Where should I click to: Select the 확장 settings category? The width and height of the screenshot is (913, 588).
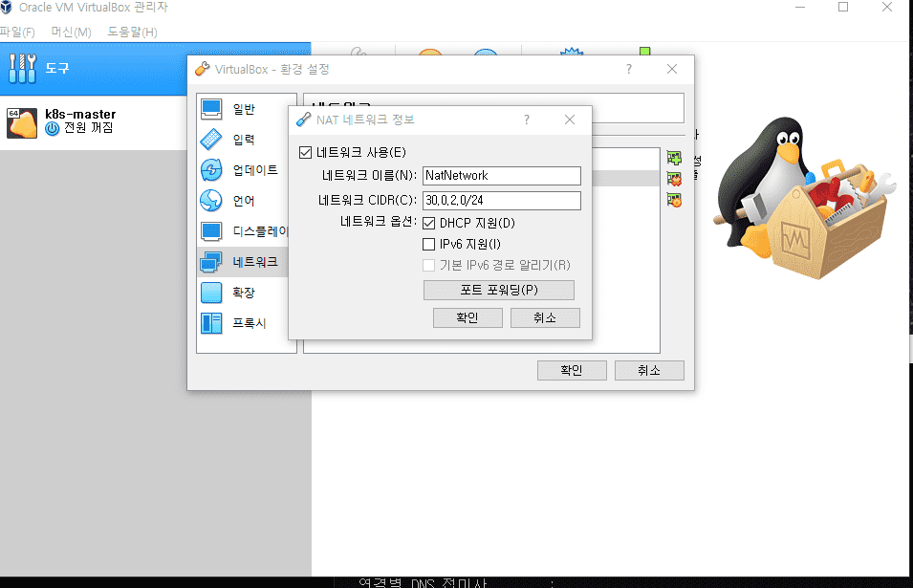(245, 293)
